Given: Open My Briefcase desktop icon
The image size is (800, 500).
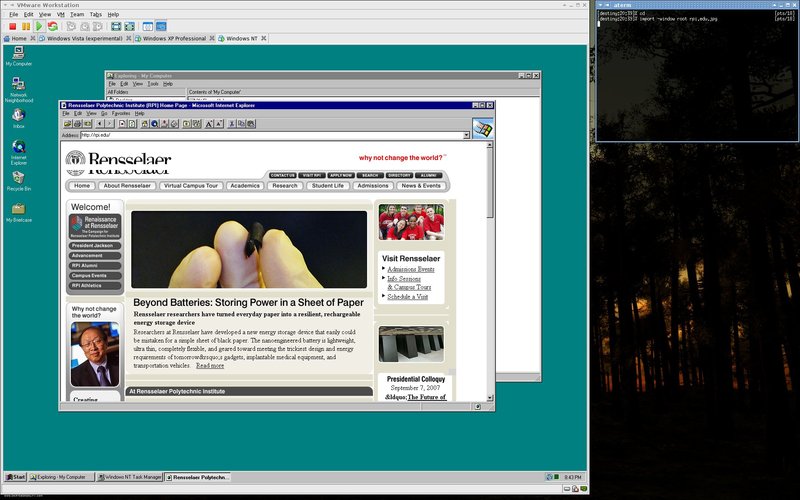Looking at the screenshot, I should [x=18, y=213].
